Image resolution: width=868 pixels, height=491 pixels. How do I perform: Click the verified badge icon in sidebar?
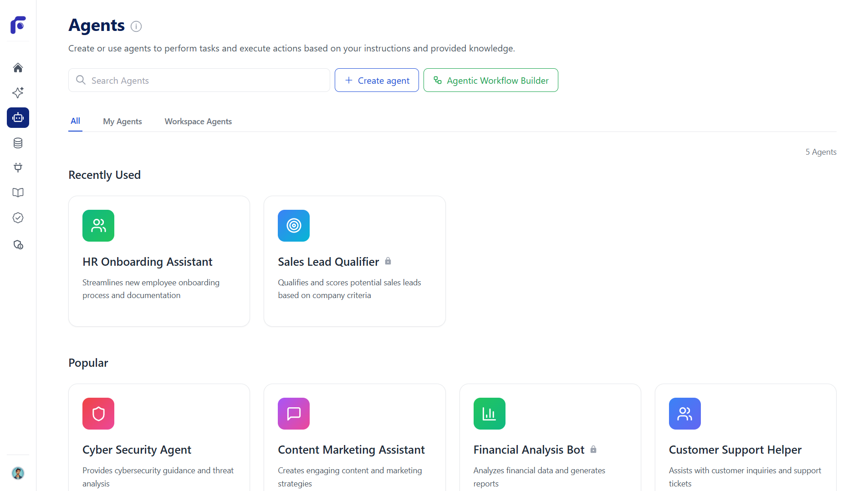click(18, 218)
